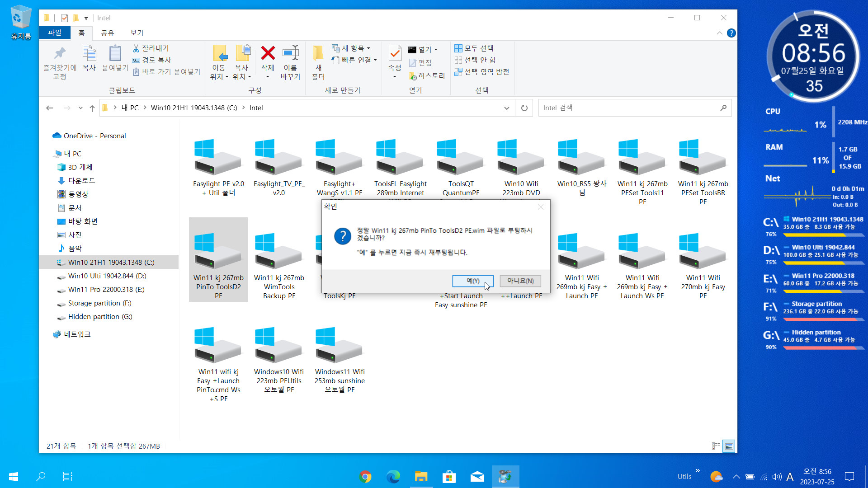Show hidden tray icons chevron
This screenshot has width=868, height=488.
click(736, 477)
